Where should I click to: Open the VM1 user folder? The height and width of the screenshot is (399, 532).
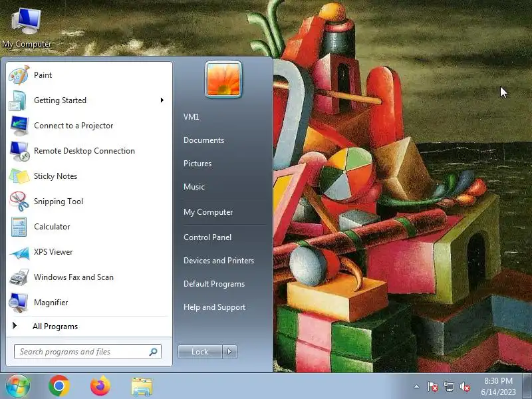point(191,117)
